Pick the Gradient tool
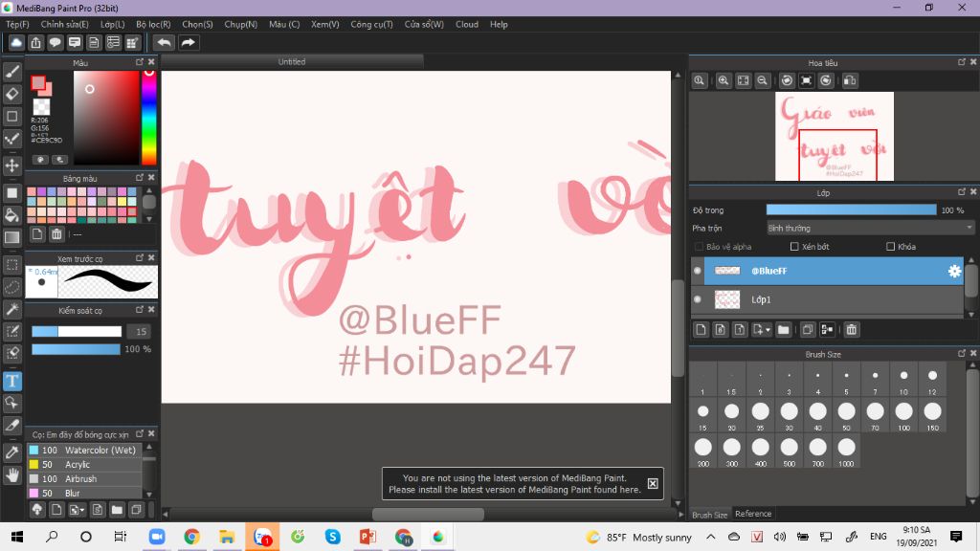Screen dimensions: 980x551 pyautogui.click(x=11, y=237)
